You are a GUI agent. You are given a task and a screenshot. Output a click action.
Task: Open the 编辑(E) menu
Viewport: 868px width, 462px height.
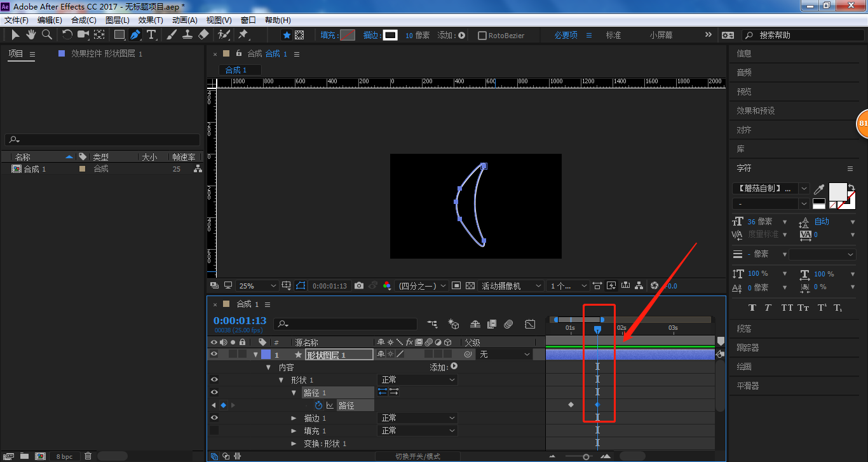click(x=50, y=20)
